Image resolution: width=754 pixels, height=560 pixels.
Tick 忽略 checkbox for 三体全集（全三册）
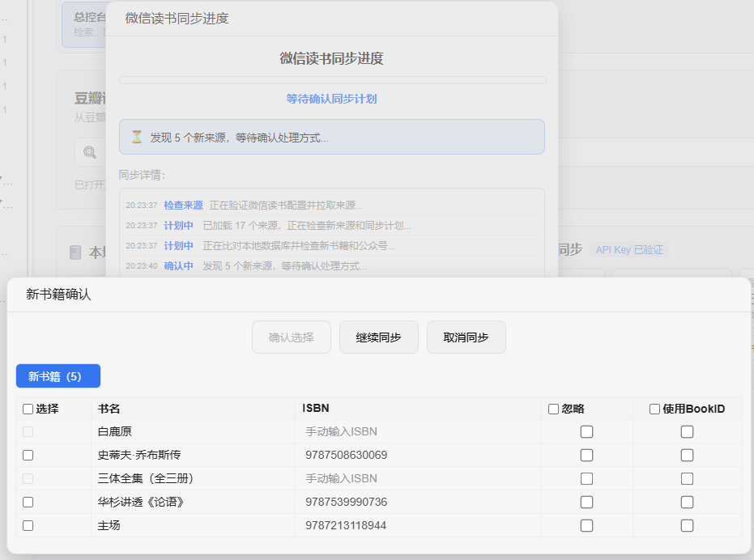pos(586,479)
